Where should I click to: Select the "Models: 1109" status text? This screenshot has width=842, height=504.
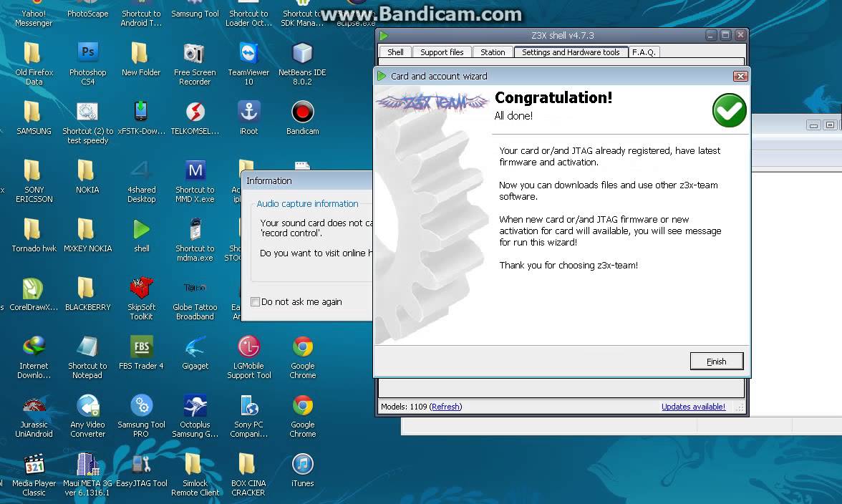pos(404,407)
